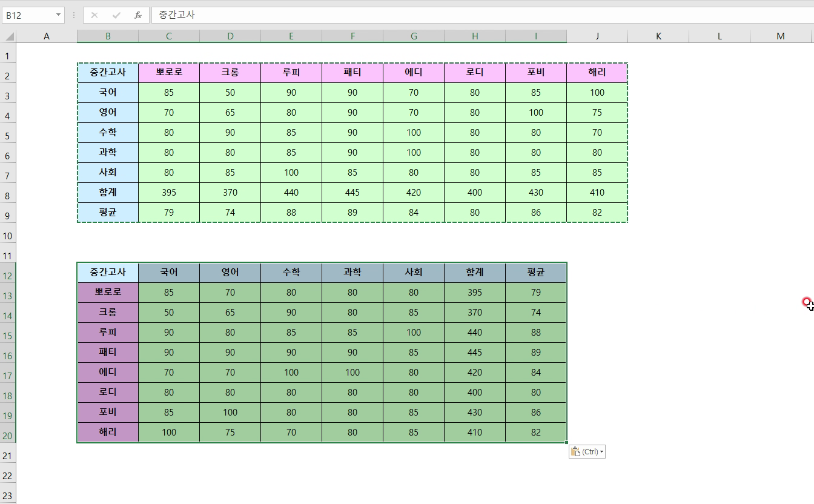Select 에디 header cell in upper table

[414, 73]
